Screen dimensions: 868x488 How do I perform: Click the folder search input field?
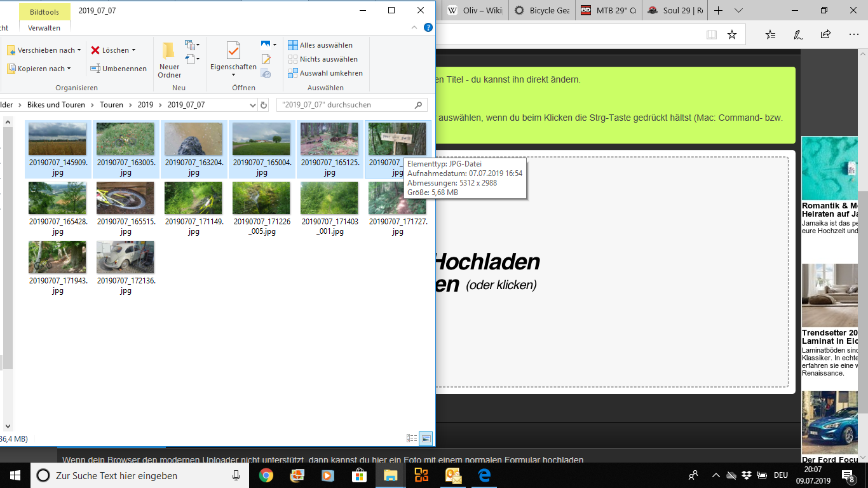[x=346, y=105]
